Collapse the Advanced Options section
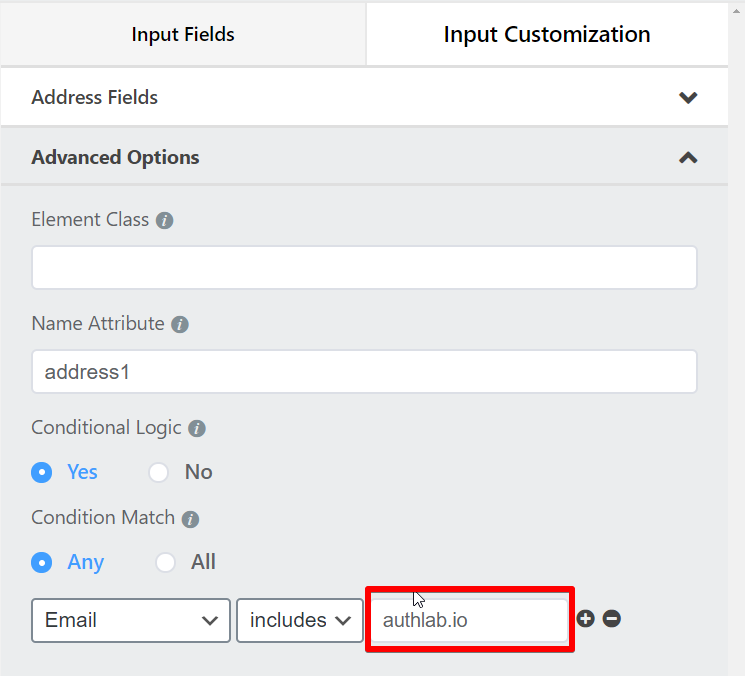The width and height of the screenshot is (745, 676). point(687,158)
